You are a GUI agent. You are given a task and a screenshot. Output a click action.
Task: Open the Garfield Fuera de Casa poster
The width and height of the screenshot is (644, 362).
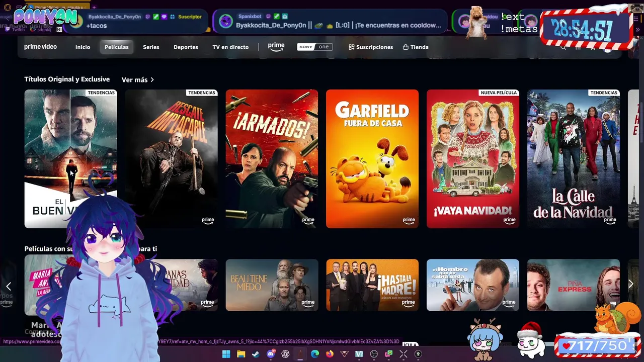click(x=372, y=159)
